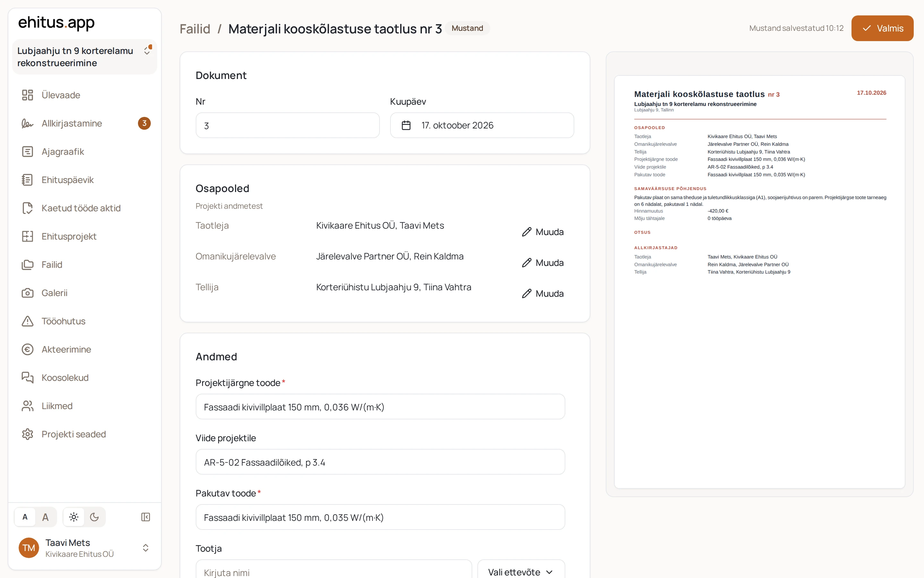The width and height of the screenshot is (924, 578).
Task: Click the Koosolekud chat bubbles icon
Action: click(28, 378)
